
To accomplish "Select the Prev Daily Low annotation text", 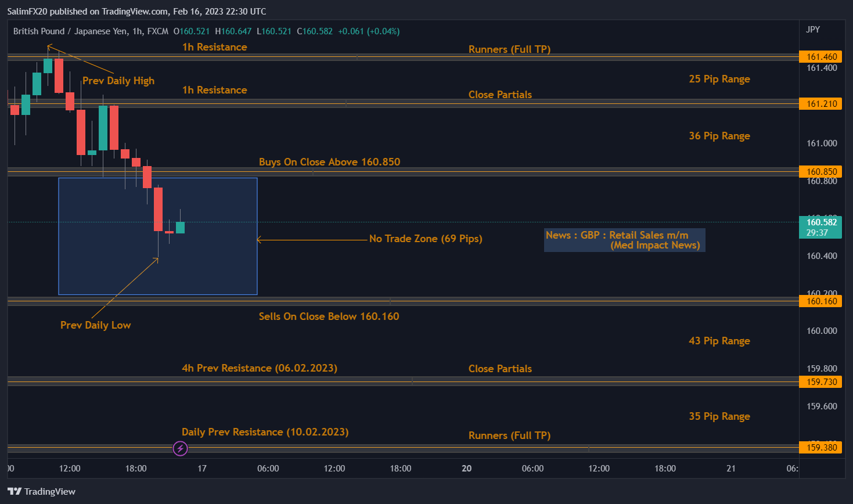I will point(96,325).
